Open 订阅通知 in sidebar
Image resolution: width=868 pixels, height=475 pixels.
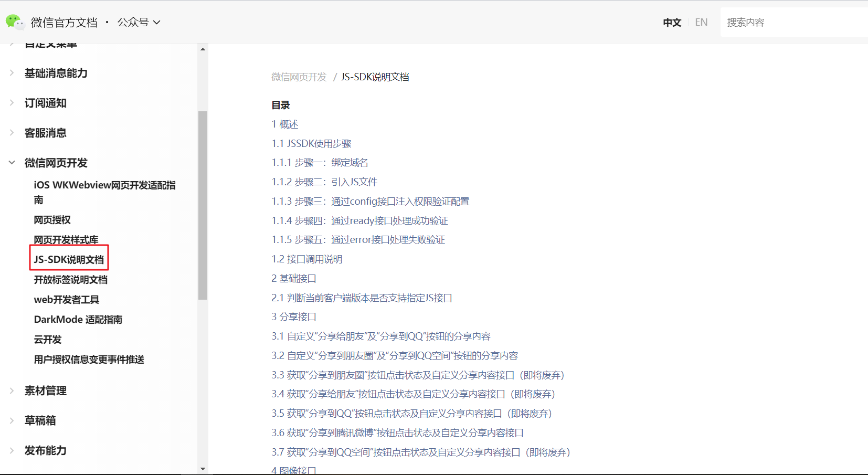46,103
